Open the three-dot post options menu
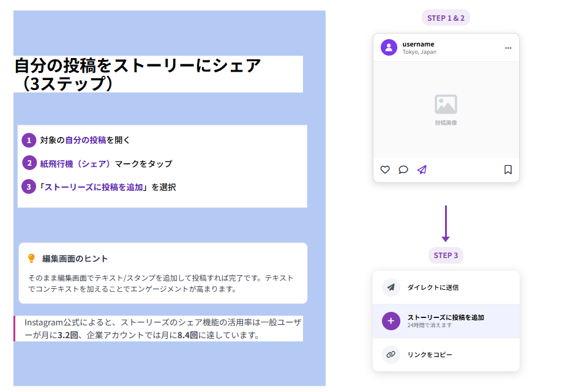Viewport: 565px width, 392px height. (508, 48)
